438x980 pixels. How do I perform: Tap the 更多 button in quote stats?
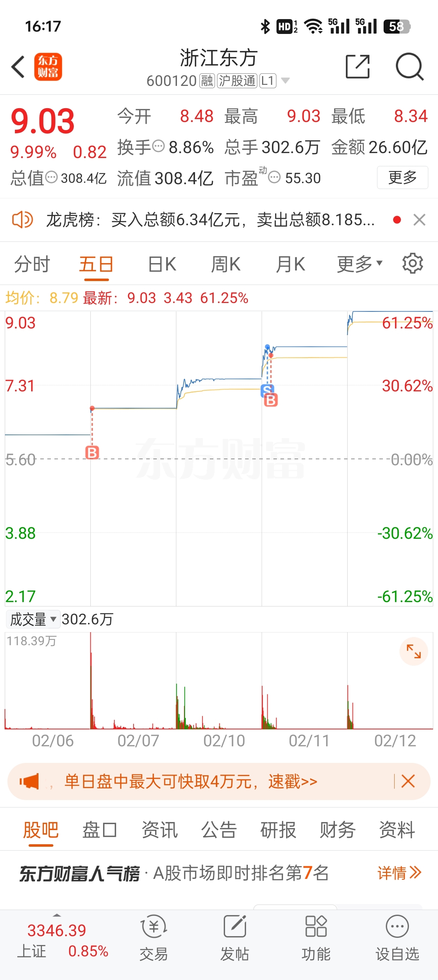(402, 177)
